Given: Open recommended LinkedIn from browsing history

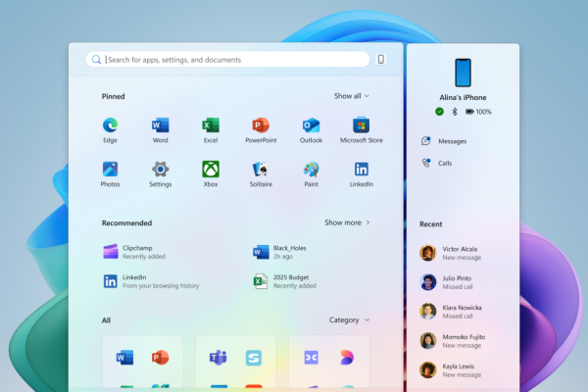Looking at the screenshot, I should tap(151, 281).
